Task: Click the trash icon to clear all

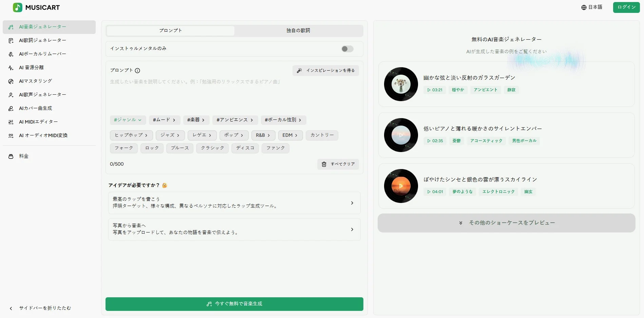Action: coord(324,164)
